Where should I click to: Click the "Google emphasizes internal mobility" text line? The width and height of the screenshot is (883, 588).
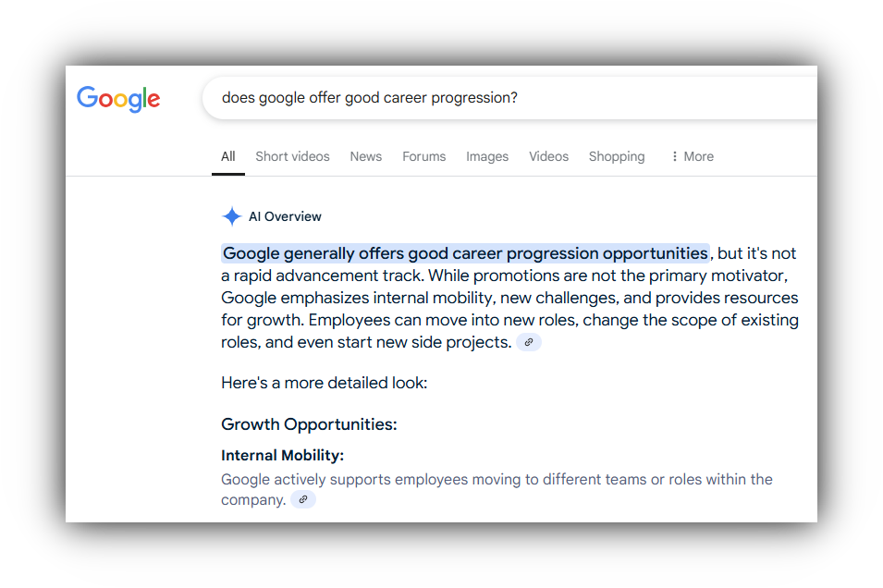(x=509, y=298)
